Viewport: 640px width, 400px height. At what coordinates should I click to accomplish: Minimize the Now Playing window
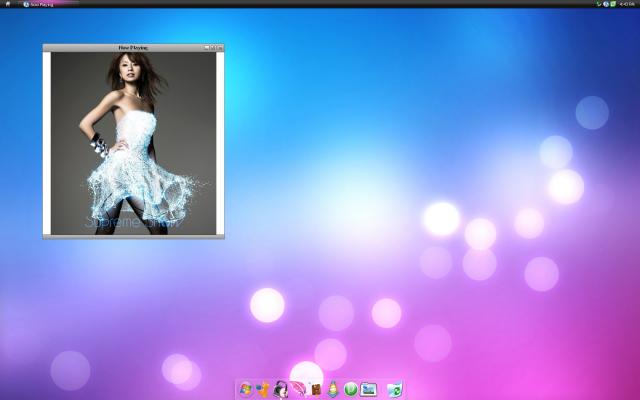pos(207,48)
